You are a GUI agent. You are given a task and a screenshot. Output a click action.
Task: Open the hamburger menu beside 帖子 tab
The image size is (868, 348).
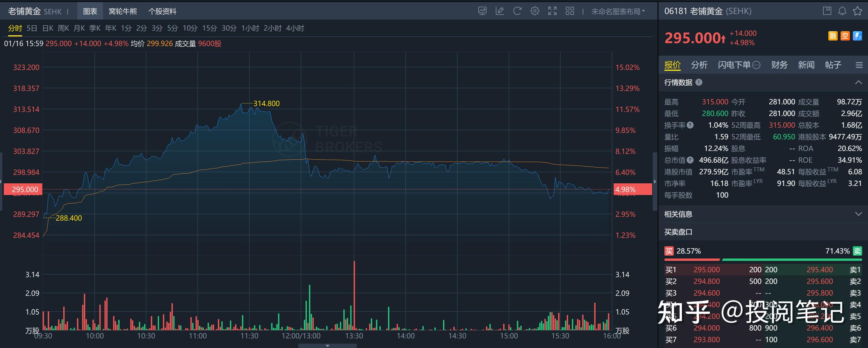[x=859, y=65]
